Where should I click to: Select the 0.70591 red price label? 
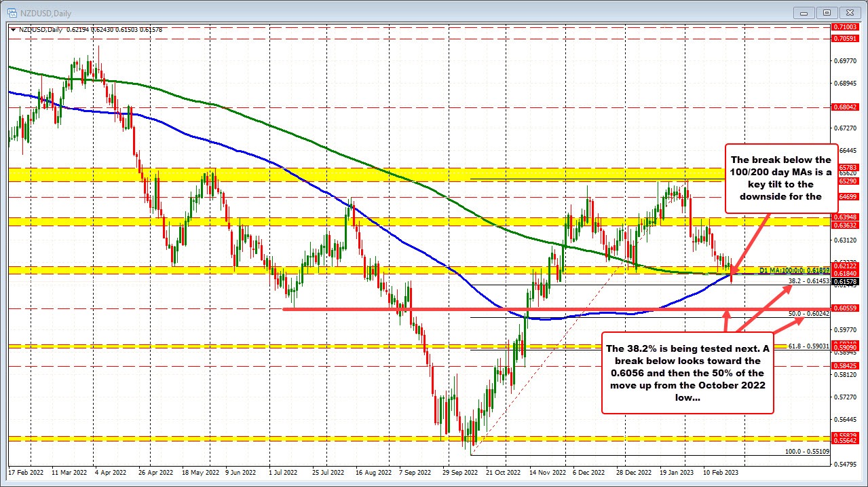(x=846, y=39)
